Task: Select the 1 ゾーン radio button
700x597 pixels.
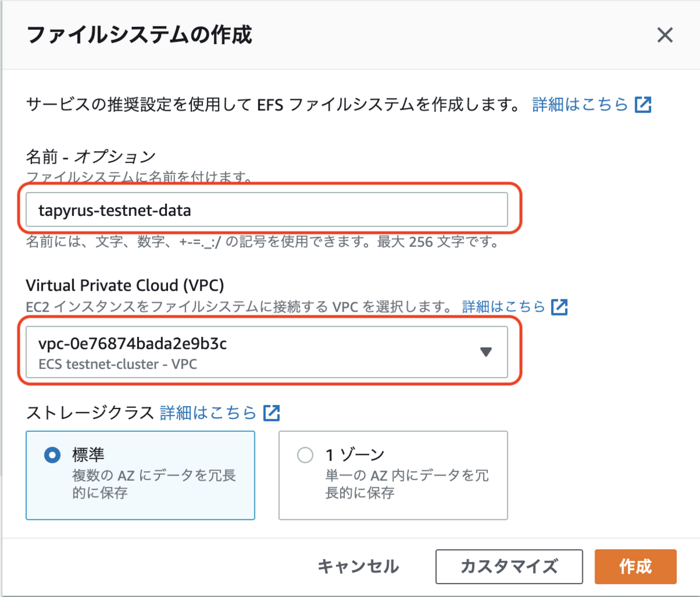Action: click(305, 455)
